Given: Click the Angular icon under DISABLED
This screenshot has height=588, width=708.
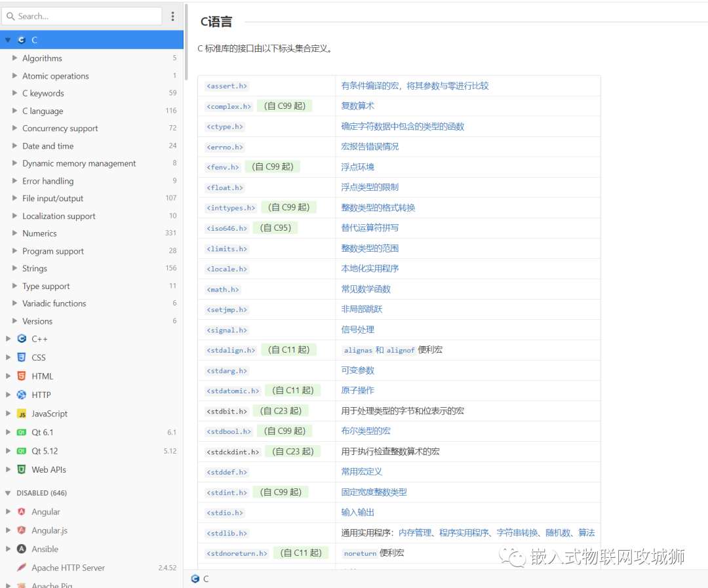Looking at the screenshot, I should pos(21,511).
